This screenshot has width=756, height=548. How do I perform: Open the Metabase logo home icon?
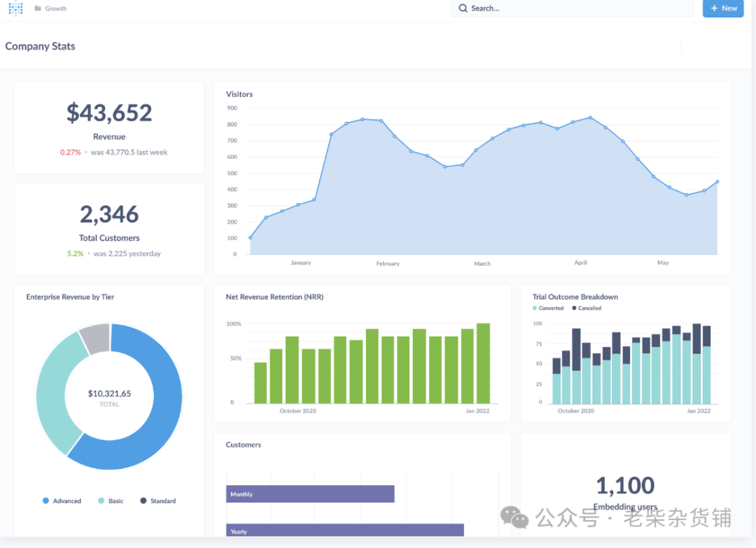[15, 8]
